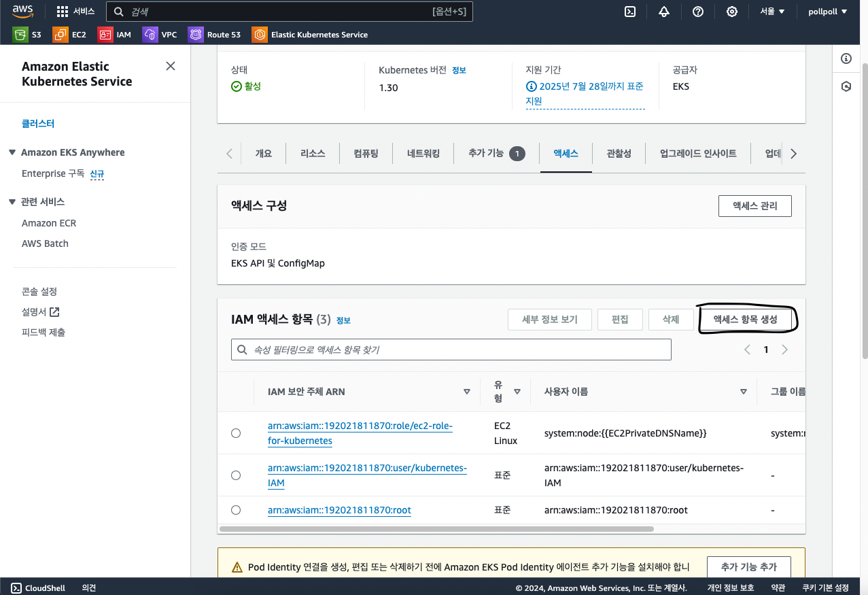Click 액세스 관리 button
The height and width of the screenshot is (595, 868).
(x=755, y=205)
